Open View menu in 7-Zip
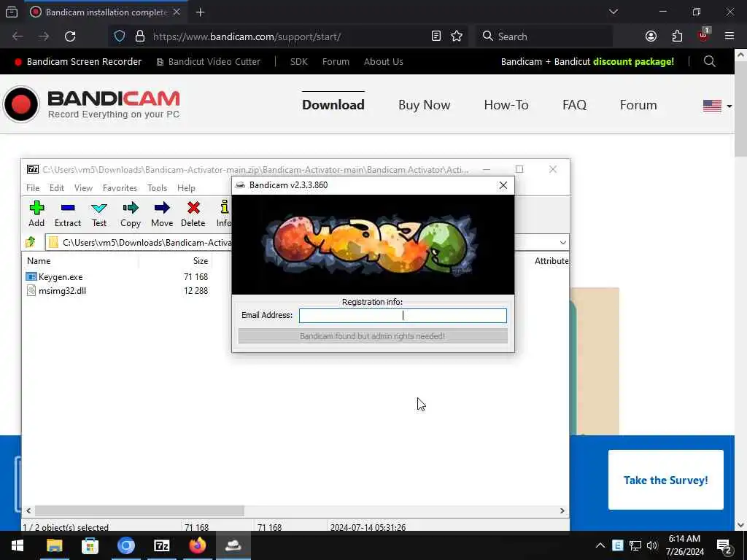This screenshot has width=747, height=560. pyautogui.click(x=83, y=188)
